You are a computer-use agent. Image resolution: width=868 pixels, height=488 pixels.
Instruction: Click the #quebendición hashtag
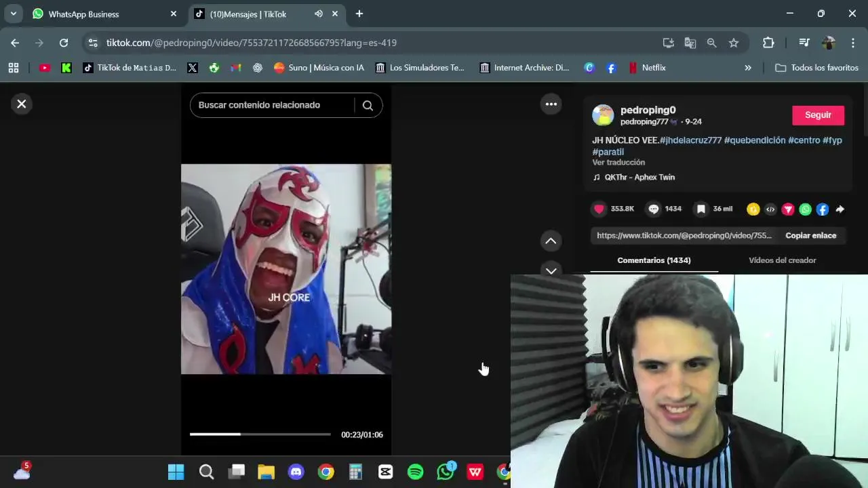(x=755, y=140)
